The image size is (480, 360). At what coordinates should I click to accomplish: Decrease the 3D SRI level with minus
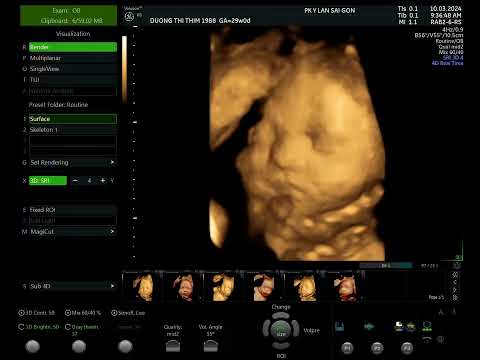pos(75,180)
